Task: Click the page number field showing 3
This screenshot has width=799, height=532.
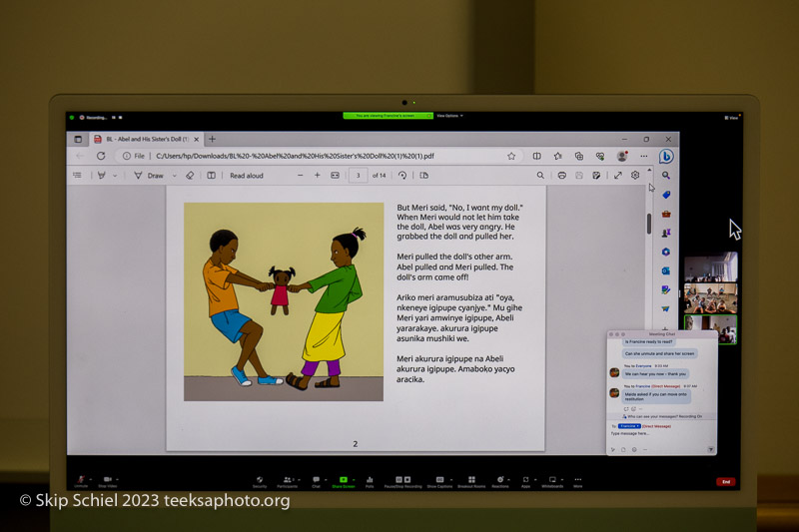Action: (x=359, y=175)
